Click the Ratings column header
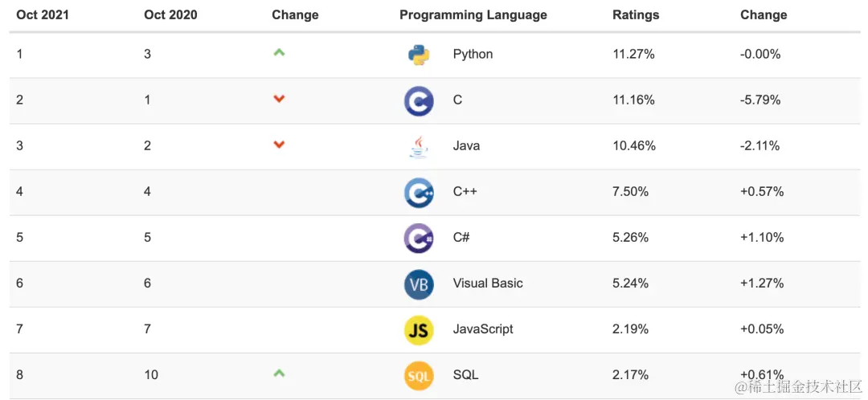The width and height of the screenshot is (868, 400). click(x=636, y=15)
